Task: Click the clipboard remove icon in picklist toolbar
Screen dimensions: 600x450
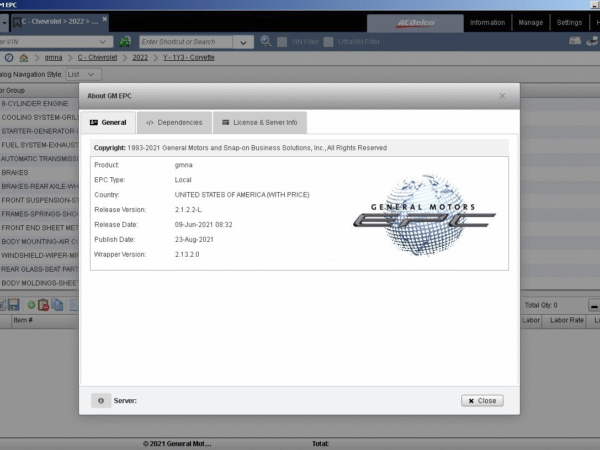Action: pos(43,305)
